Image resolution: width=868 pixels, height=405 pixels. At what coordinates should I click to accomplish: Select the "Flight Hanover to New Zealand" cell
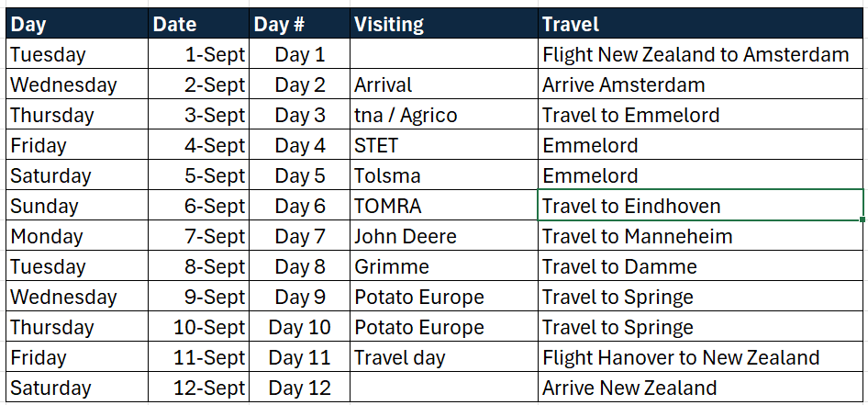click(700, 357)
